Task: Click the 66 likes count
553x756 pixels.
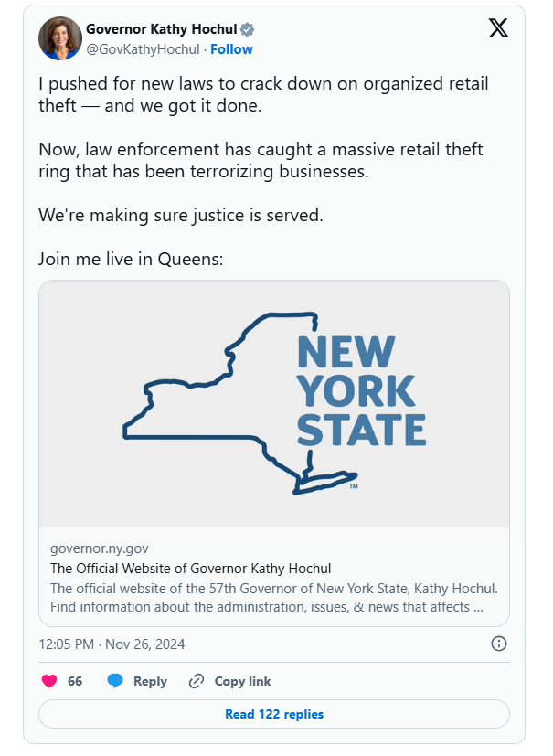Action: point(75,681)
